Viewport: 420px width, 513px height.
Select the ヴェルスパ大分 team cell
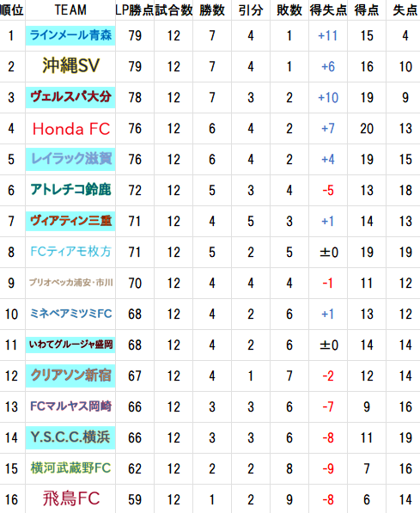[70, 97]
